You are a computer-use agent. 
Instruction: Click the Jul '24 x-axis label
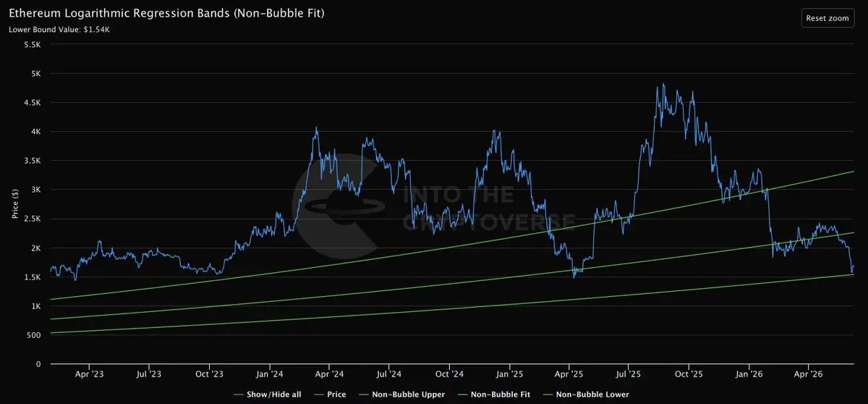click(x=389, y=375)
